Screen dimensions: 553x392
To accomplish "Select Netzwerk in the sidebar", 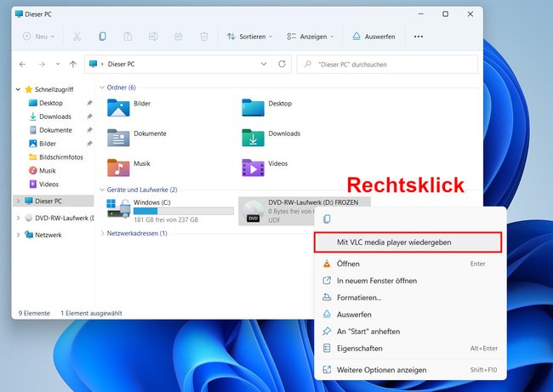I will (x=48, y=235).
